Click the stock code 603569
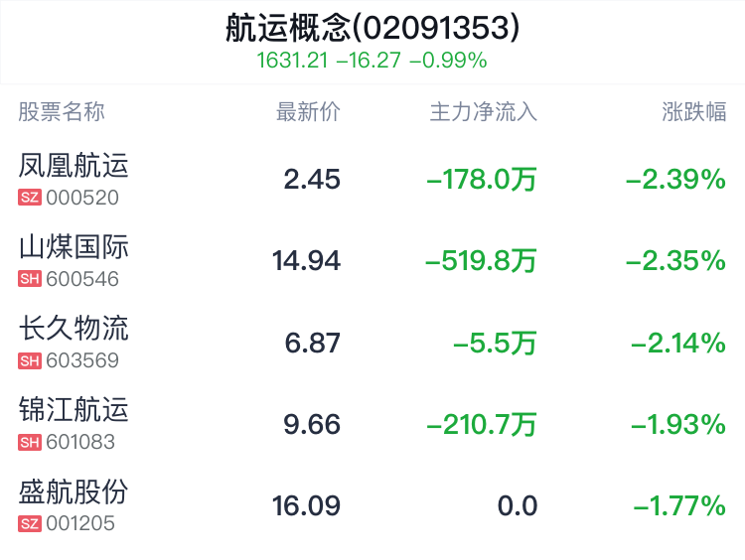Screen dimensions: 745x560 pyautogui.click(x=82, y=360)
